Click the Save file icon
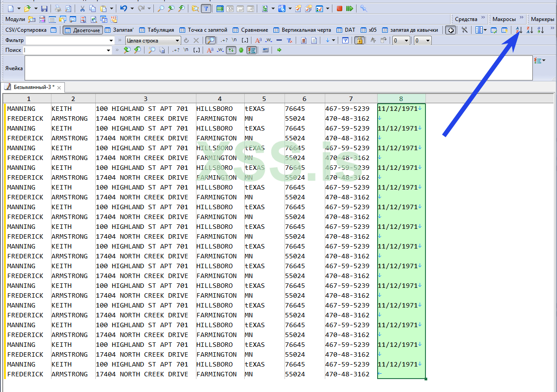Image resolution: width=557 pixels, height=392 pixels. (44, 8)
